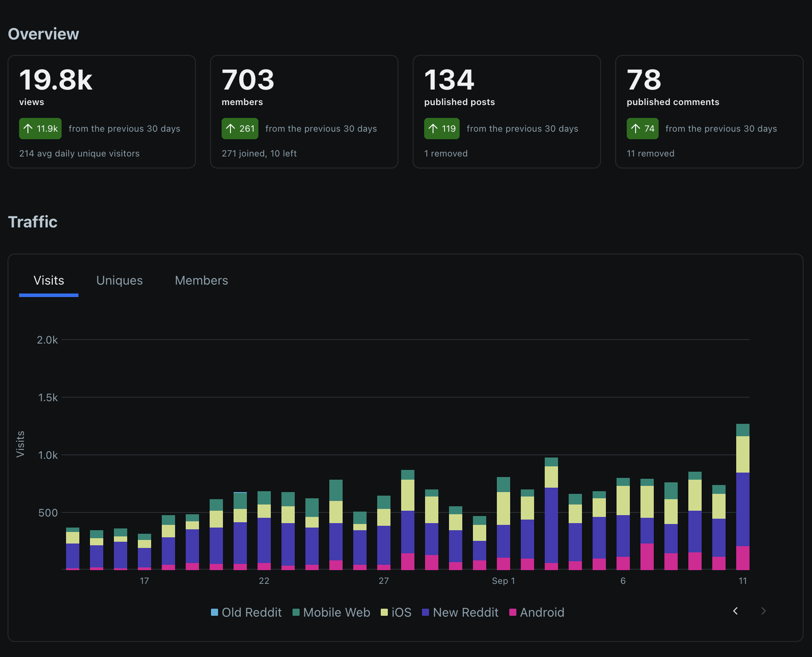Screen dimensions: 812x657
Task: Click the upward arrow inside the views badge
Action: point(28,129)
